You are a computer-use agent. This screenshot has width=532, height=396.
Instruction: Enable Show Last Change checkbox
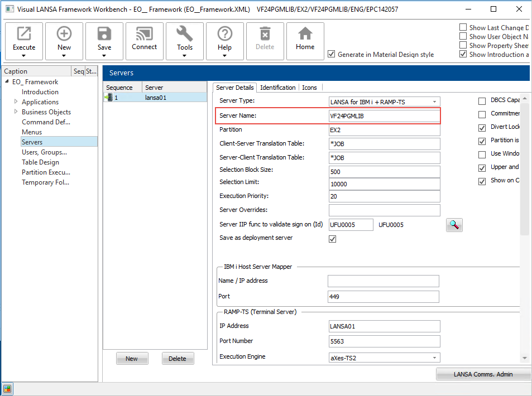[463, 27]
